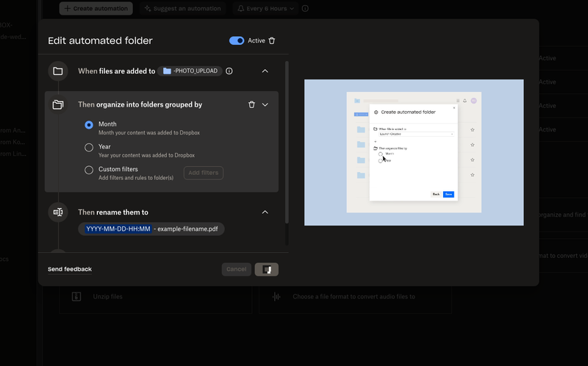
Task: Open the Send feedback link
Action: [70, 270]
